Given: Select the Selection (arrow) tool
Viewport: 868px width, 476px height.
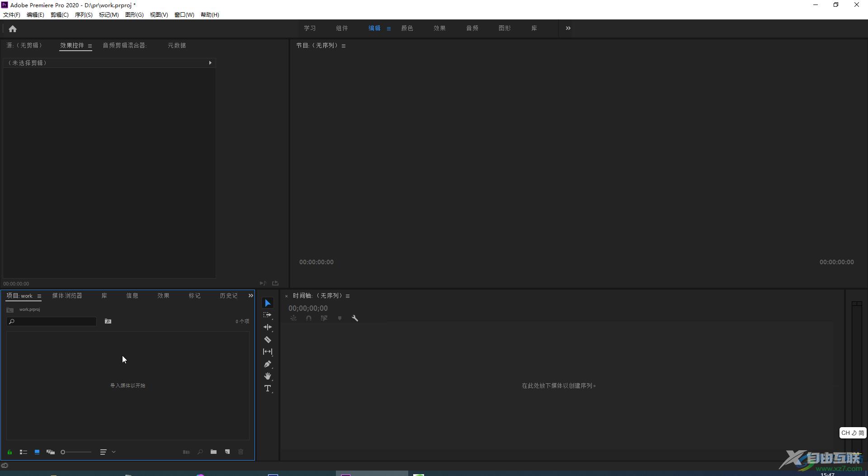Looking at the screenshot, I should pos(268,303).
